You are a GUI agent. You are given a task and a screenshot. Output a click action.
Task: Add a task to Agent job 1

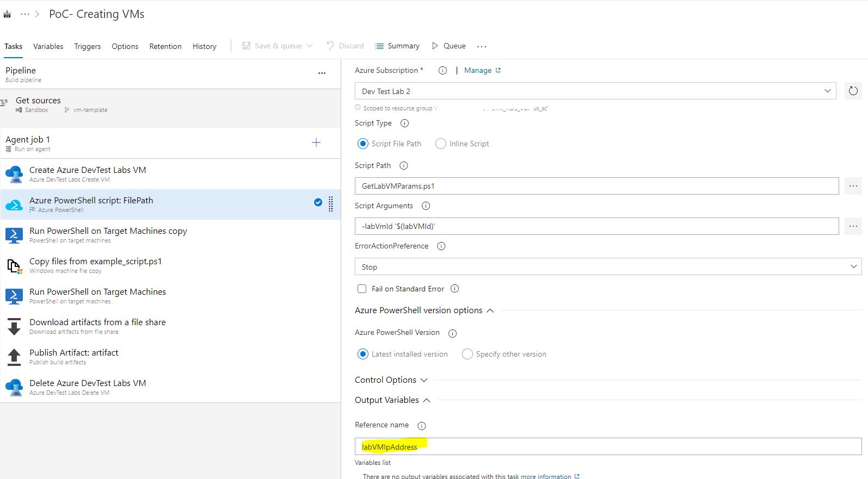(x=316, y=142)
